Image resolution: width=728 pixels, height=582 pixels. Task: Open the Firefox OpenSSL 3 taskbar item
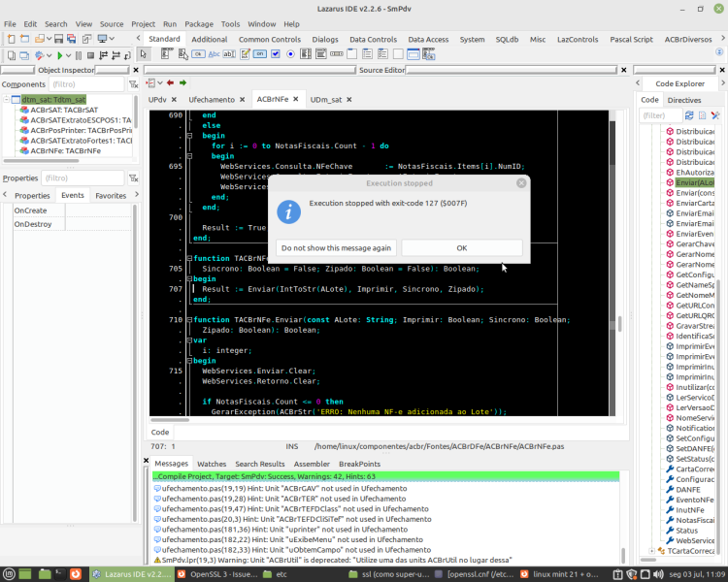218,574
